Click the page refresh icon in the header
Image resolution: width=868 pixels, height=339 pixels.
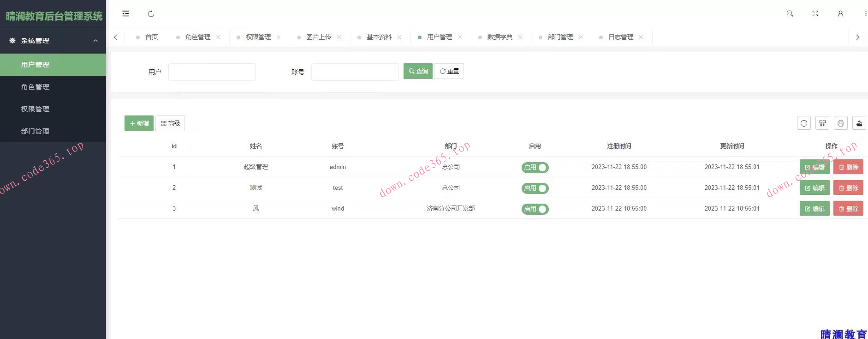151,14
